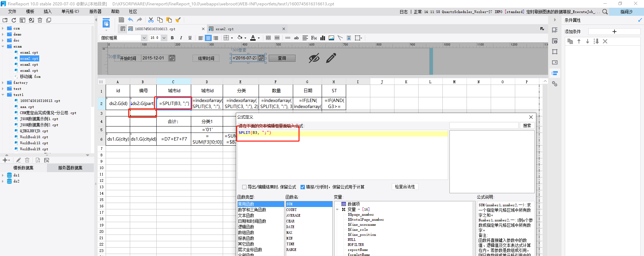The image size is (644, 256).
Task: Delete condition with X icon in right panel
Action: 605,41
